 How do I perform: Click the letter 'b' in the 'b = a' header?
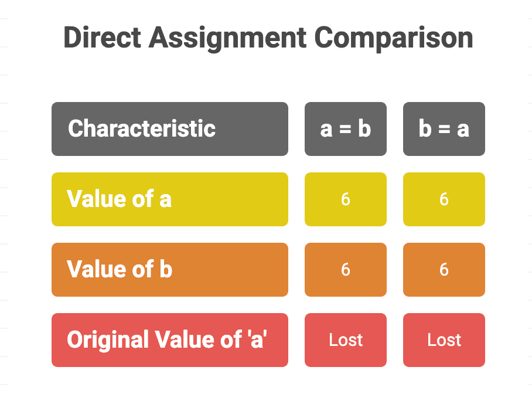pos(425,129)
